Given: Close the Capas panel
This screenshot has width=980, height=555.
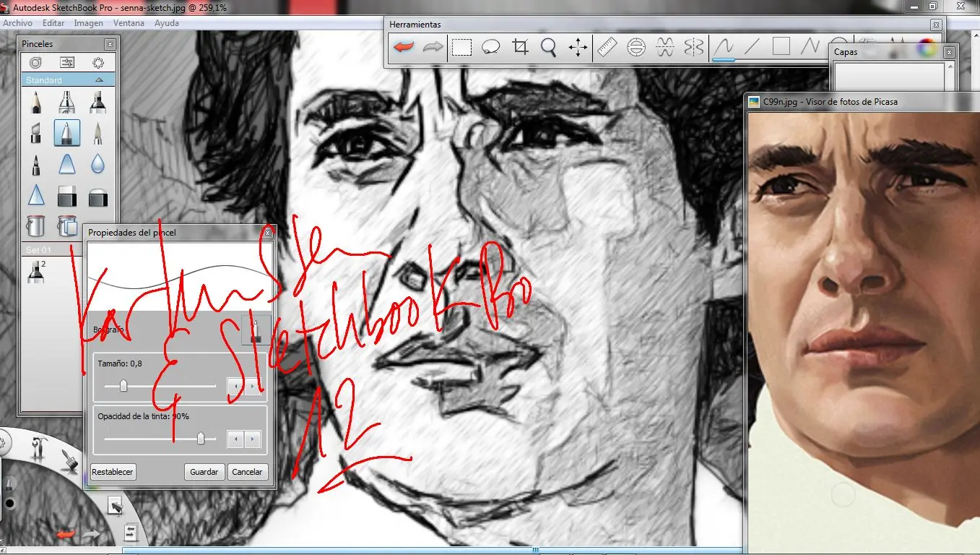Looking at the screenshot, I should coord(949,52).
